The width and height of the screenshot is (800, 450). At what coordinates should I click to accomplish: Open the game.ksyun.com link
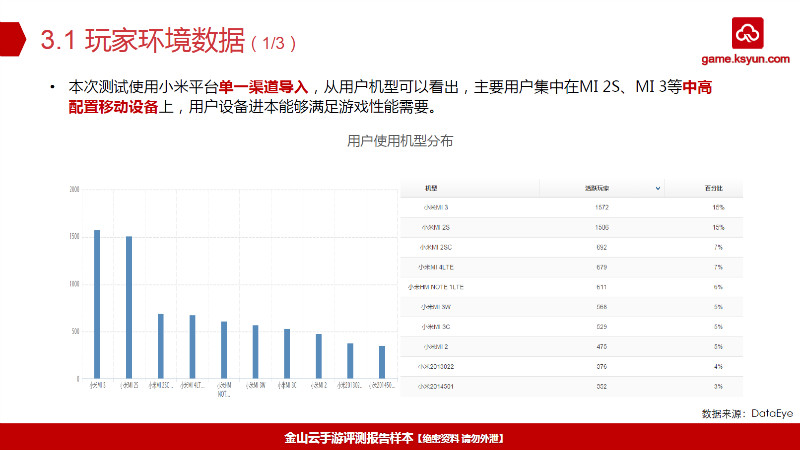pos(745,59)
